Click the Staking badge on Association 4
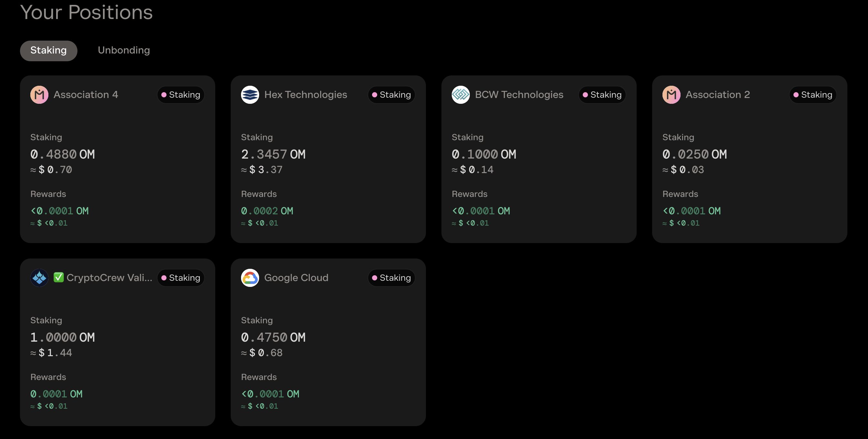This screenshot has width=868, height=439. (181, 95)
